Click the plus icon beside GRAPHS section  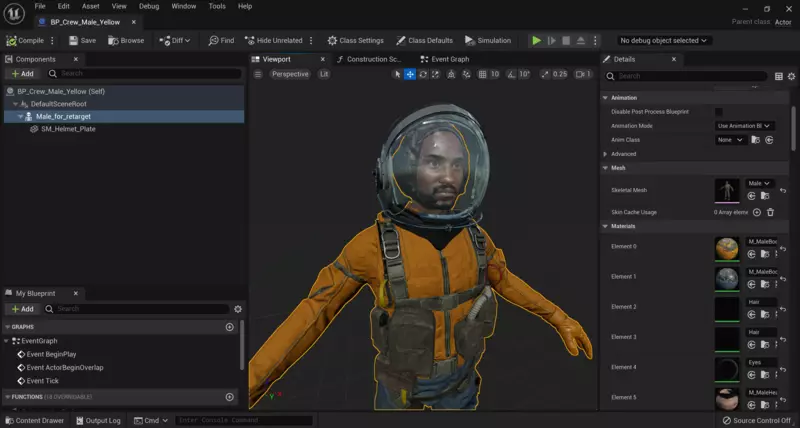tap(230, 327)
